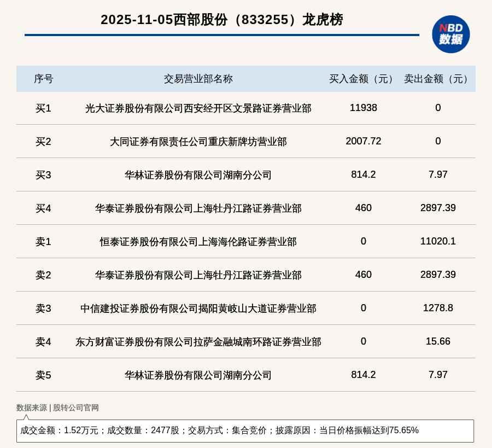Click the buy amount 11938

coord(363,108)
